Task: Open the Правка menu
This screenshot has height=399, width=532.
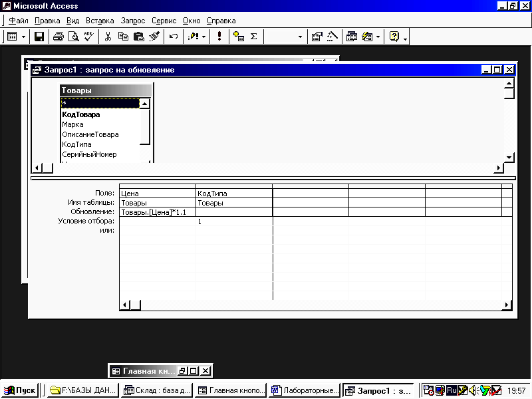Action: [47, 21]
